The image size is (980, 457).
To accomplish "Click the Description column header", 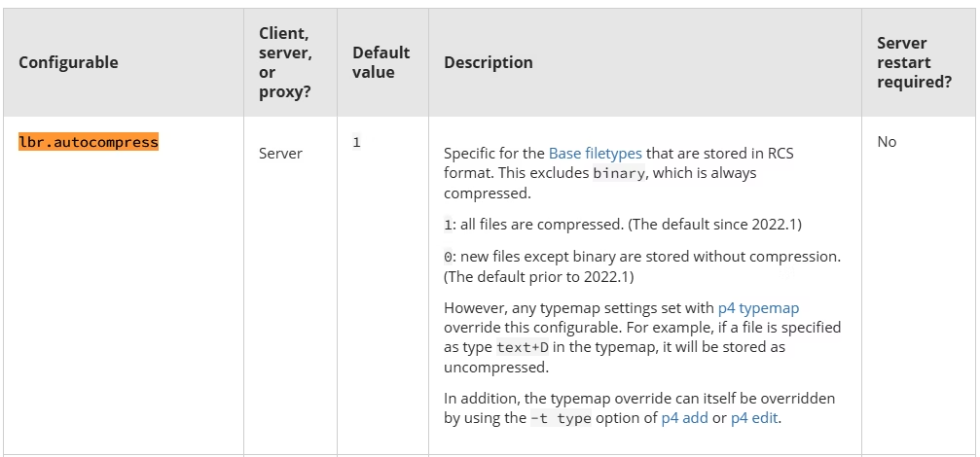I will click(x=488, y=62).
